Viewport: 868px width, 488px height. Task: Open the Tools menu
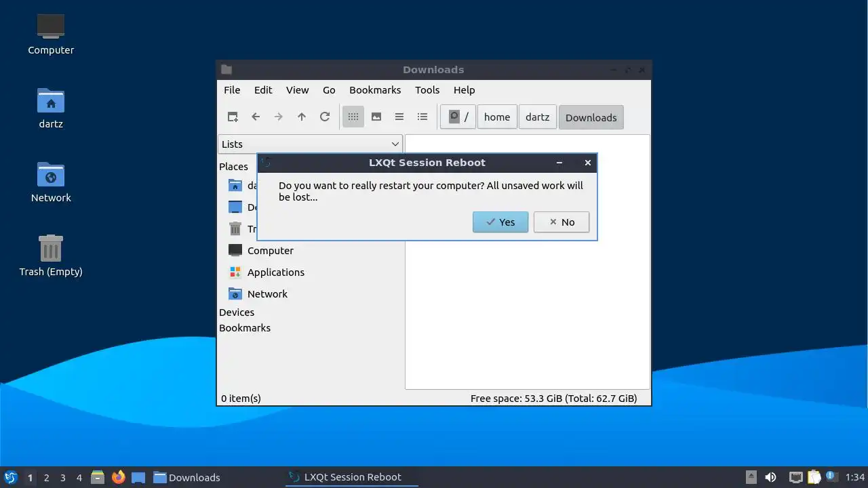pyautogui.click(x=427, y=90)
